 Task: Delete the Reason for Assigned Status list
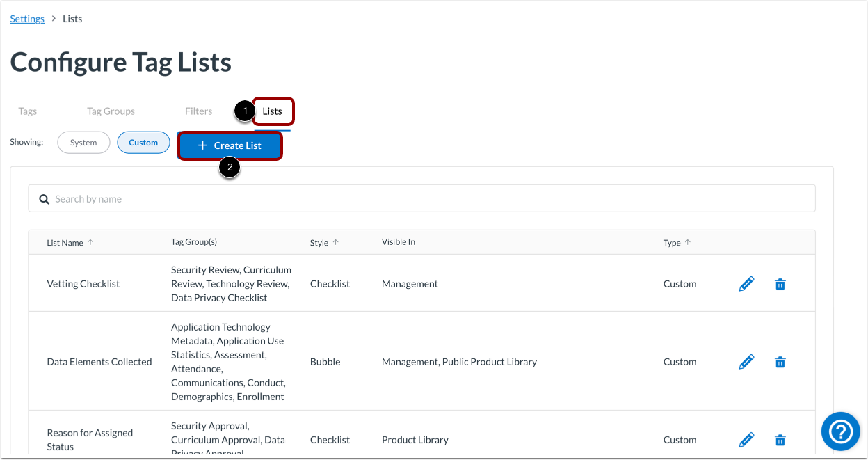click(780, 439)
